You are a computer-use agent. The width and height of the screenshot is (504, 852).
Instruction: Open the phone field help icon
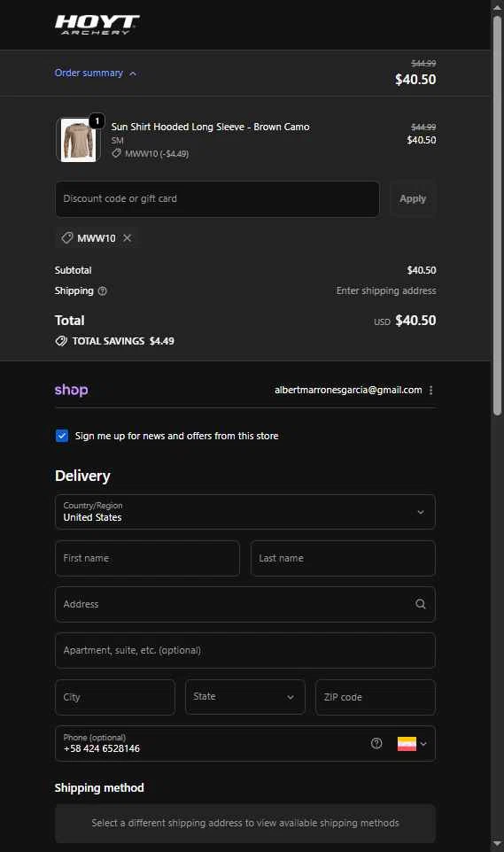(376, 743)
